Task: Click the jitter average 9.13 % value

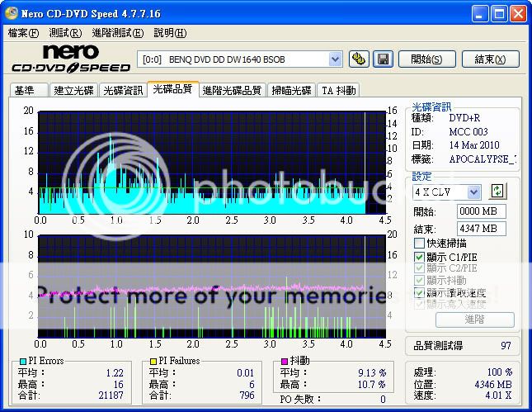Action: click(372, 373)
